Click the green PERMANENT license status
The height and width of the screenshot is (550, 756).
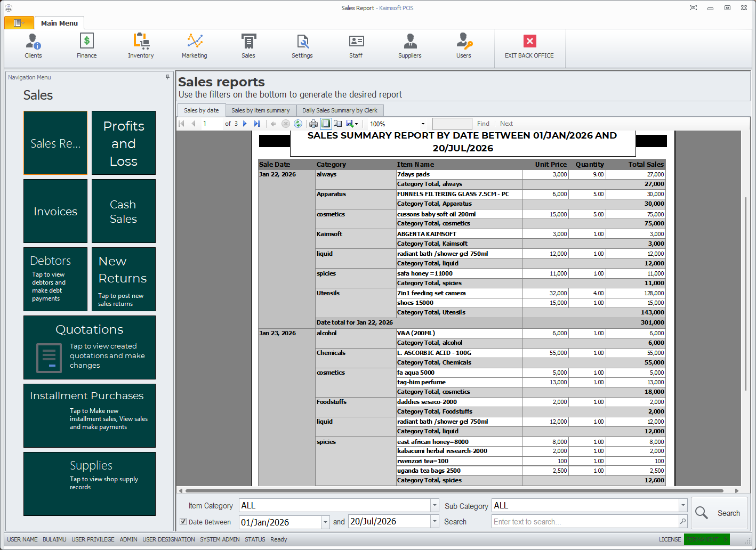(x=707, y=539)
